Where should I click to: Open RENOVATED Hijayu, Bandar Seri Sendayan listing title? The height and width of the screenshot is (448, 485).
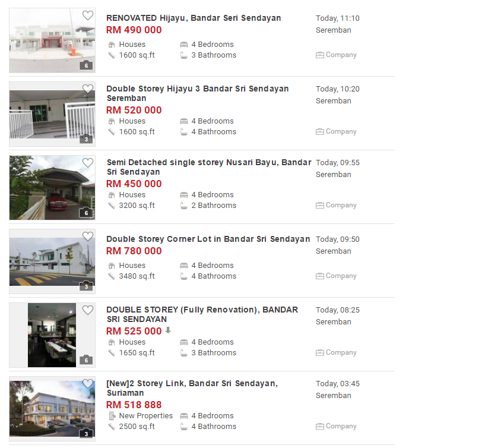click(194, 18)
